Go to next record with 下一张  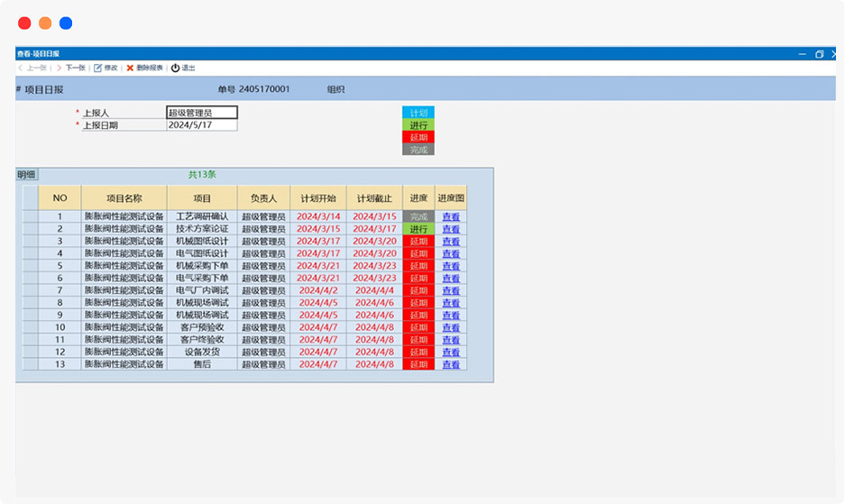click(x=60, y=68)
